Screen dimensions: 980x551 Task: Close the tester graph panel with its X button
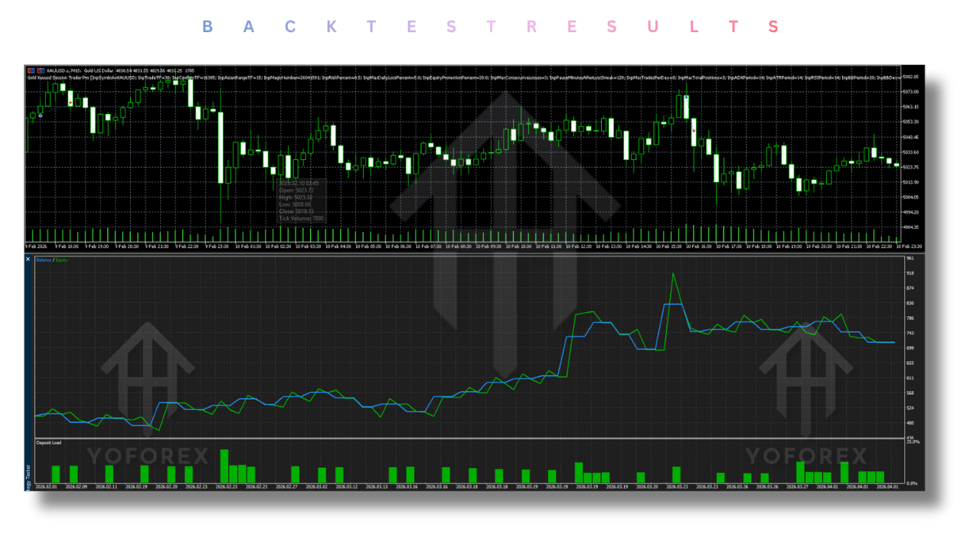pos(28,259)
